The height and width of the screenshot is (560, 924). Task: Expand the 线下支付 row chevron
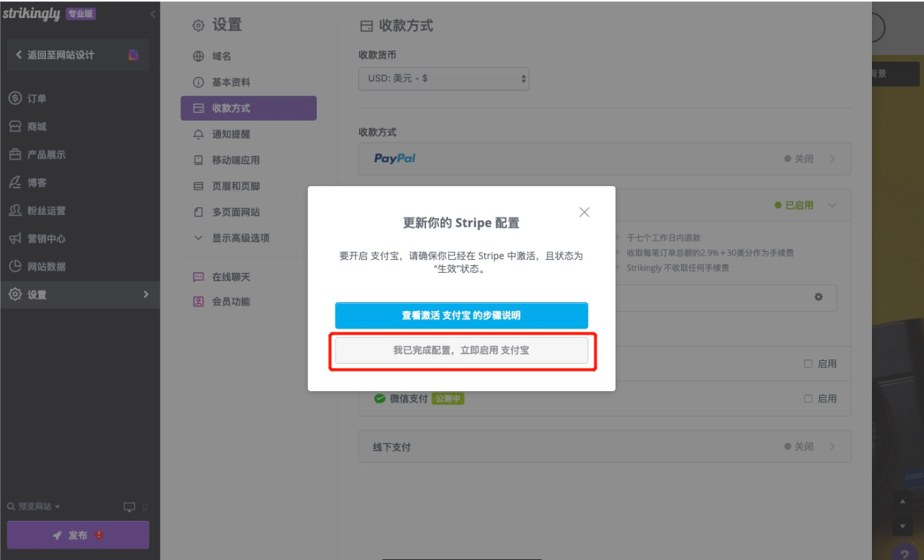pos(833,446)
